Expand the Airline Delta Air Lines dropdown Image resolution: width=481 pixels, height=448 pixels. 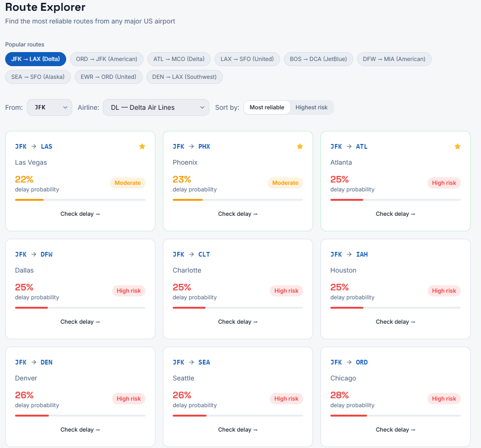pyautogui.click(x=156, y=107)
